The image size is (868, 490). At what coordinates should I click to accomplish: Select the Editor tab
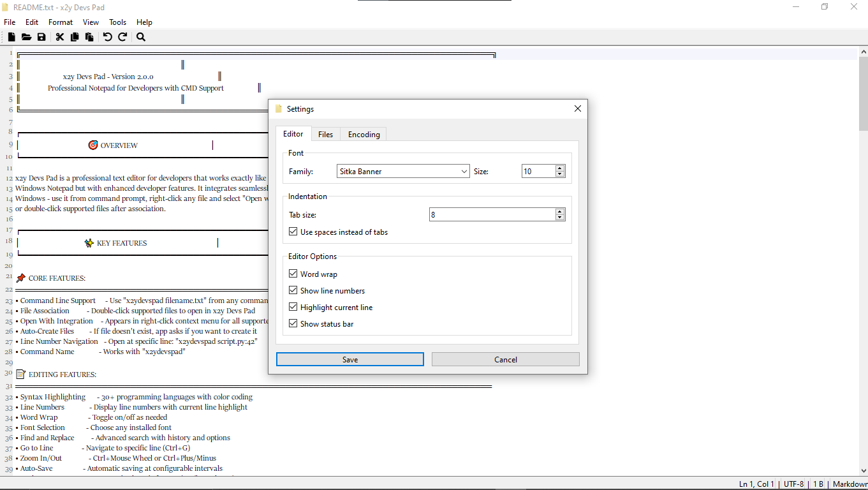[293, 133]
